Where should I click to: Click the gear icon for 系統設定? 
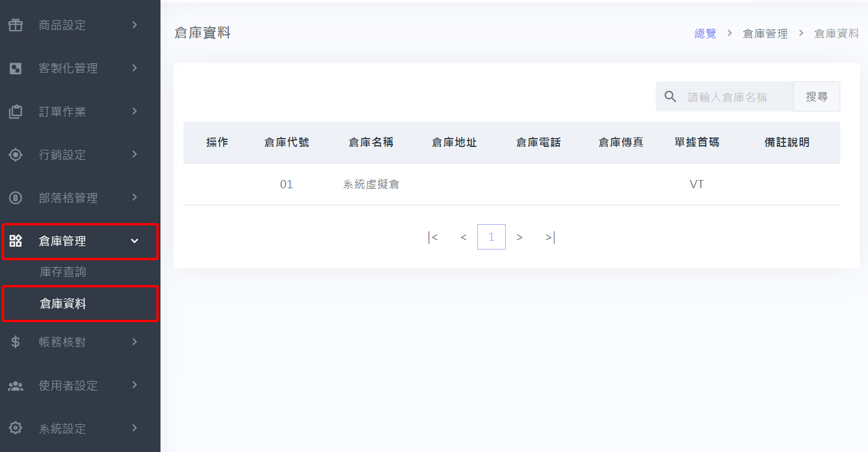click(x=16, y=428)
